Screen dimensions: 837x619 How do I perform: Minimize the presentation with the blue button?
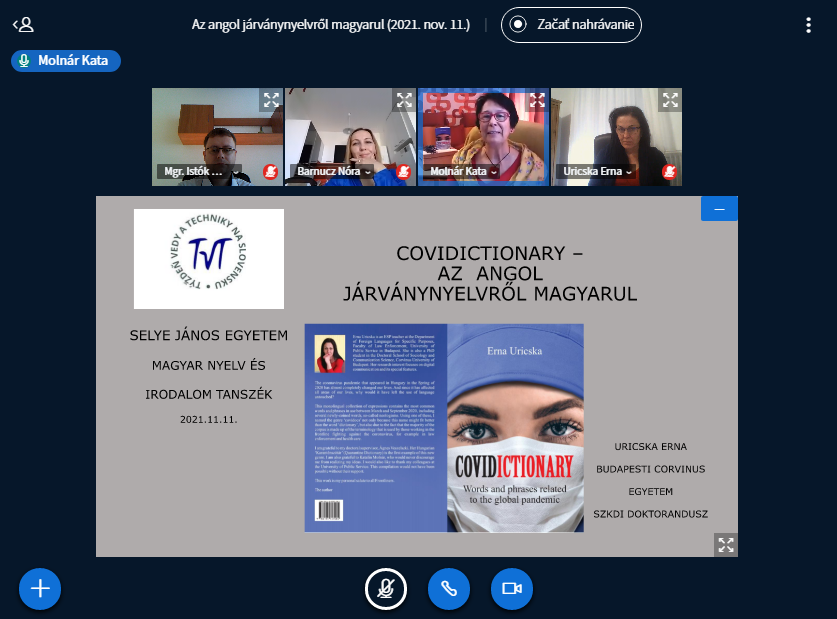[x=719, y=208]
